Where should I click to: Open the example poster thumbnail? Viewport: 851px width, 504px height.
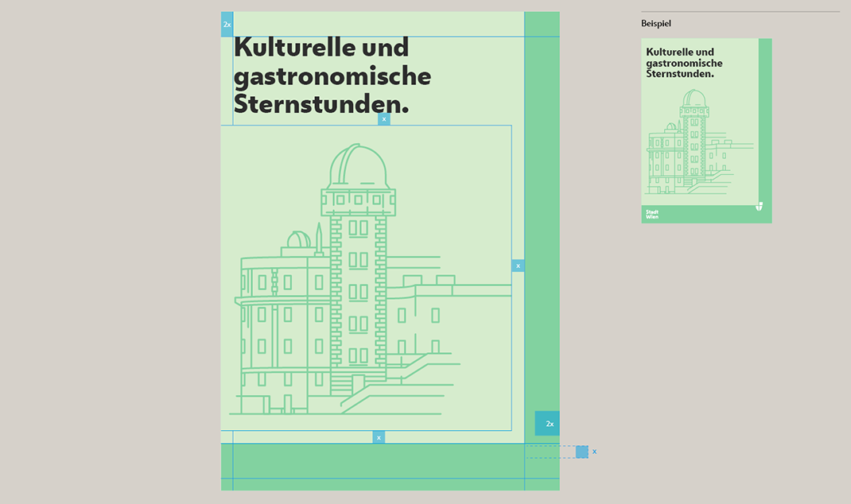click(x=706, y=131)
